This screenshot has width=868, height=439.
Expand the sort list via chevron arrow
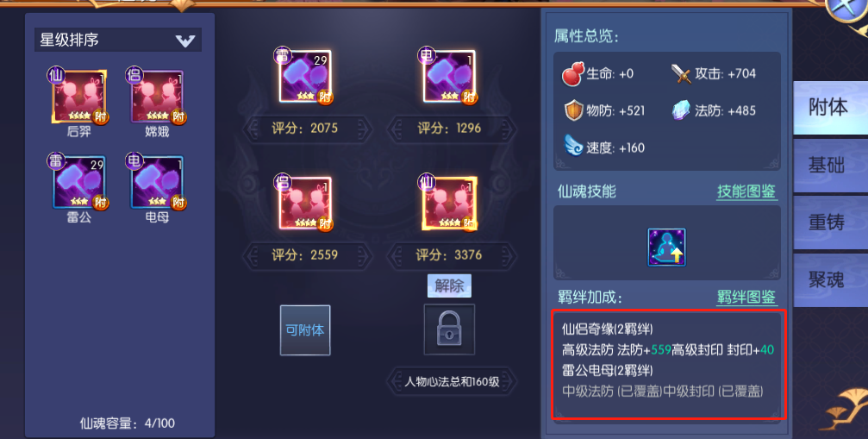coord(185,41)
